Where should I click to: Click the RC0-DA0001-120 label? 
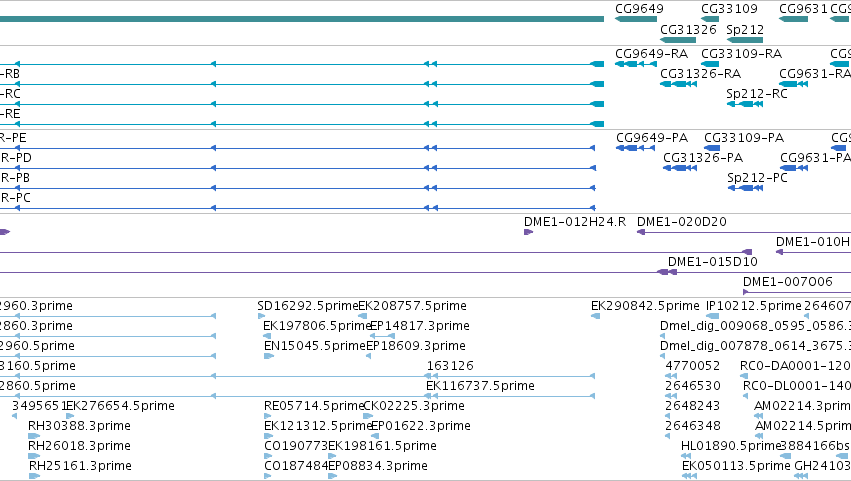[x=795, y=366]
